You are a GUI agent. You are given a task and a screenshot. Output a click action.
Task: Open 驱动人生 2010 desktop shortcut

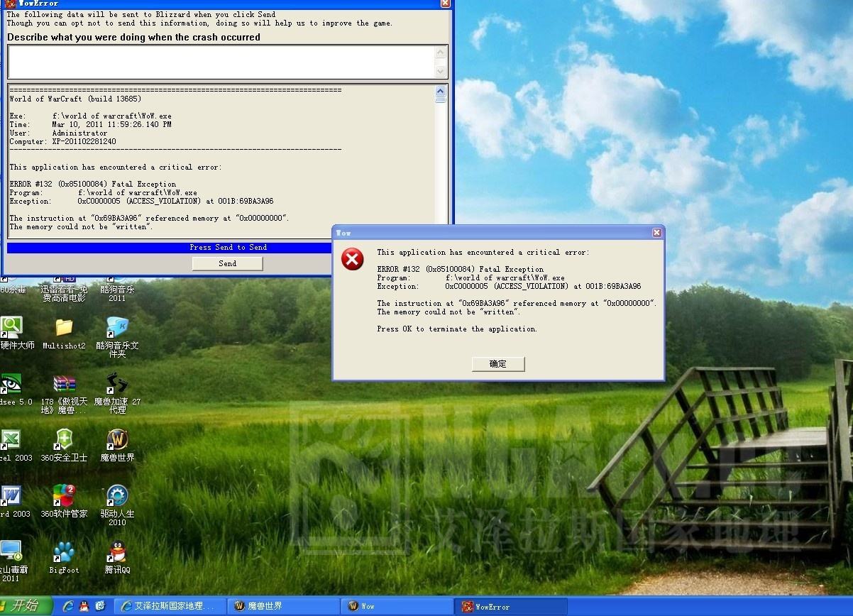tap(117, 505)
